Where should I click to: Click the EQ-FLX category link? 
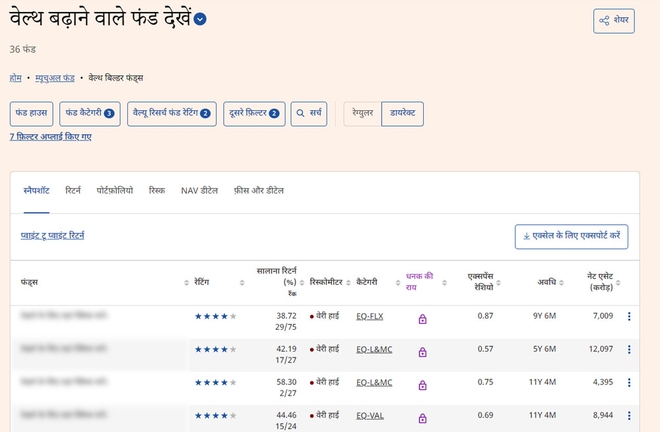coord(370,316)
